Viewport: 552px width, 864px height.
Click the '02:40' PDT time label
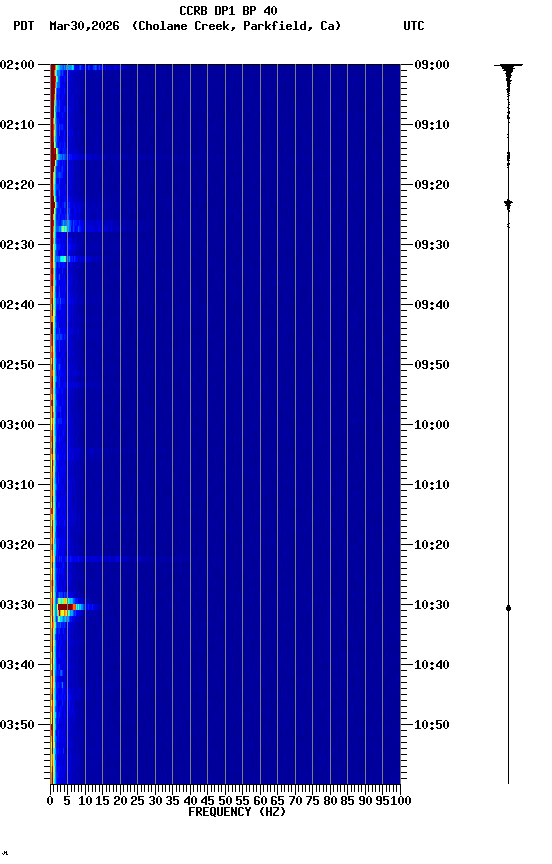coord(17,305)
